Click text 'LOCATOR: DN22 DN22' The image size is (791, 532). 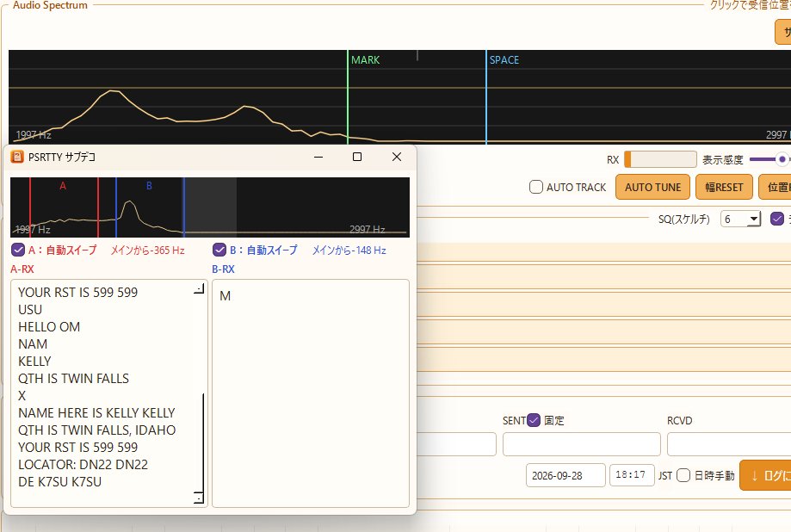pyautogui.click(x=83, y=464)
